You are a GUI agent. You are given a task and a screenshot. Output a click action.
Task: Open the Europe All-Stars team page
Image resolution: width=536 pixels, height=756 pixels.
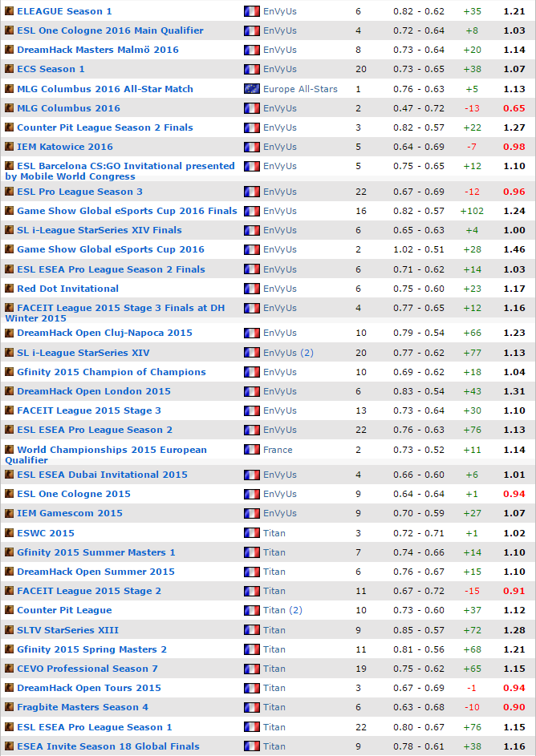click(x=300, y=89)
